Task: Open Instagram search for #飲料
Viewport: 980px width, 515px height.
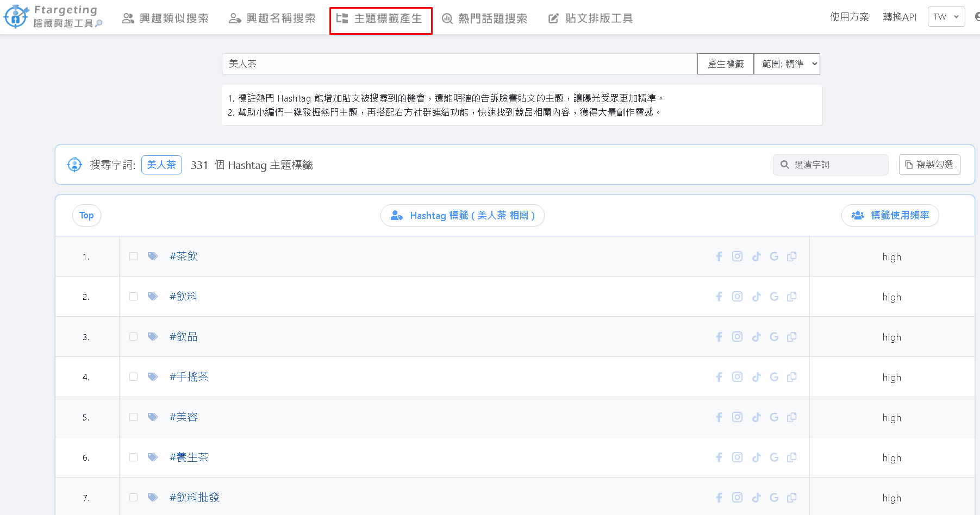Action: tap(737, 297)
